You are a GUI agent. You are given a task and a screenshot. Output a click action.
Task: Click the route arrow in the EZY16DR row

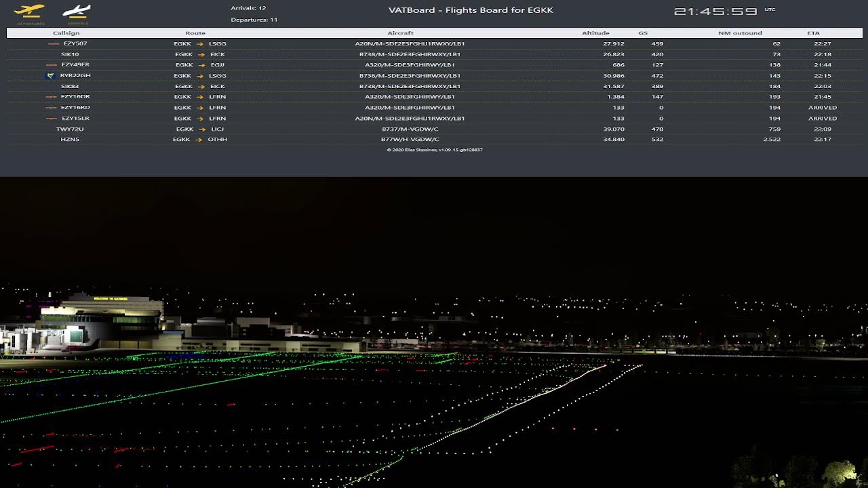point(201,97)
